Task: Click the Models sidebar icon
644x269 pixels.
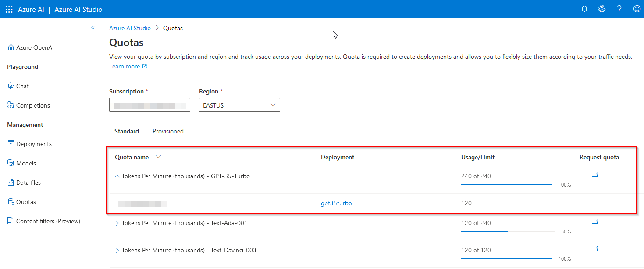Action: (11, 163)
